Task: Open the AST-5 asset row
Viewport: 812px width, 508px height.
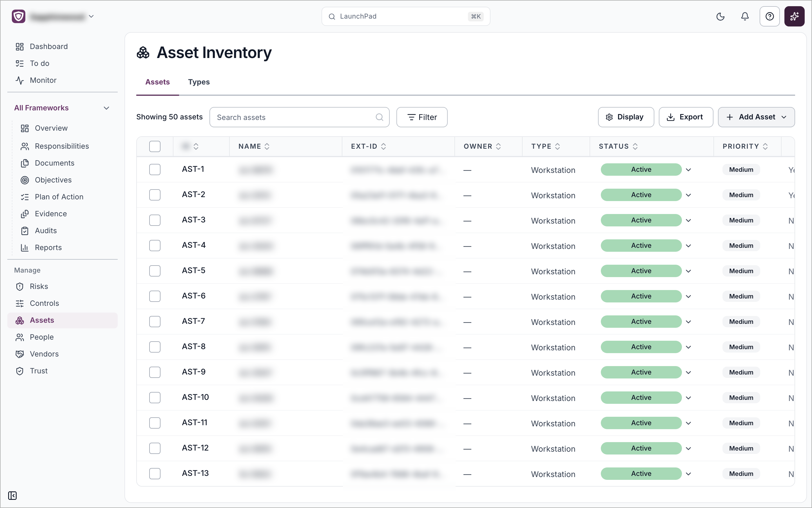Action: 465,271
